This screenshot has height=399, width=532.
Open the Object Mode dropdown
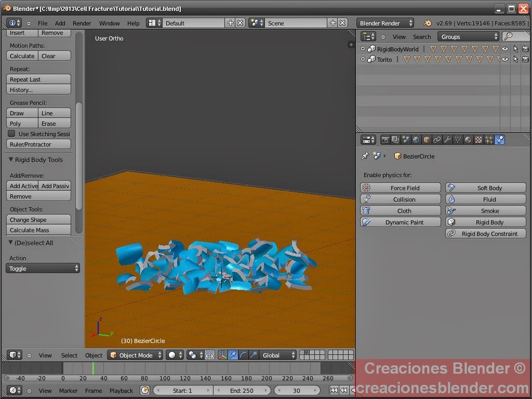[x=135, y=355]
